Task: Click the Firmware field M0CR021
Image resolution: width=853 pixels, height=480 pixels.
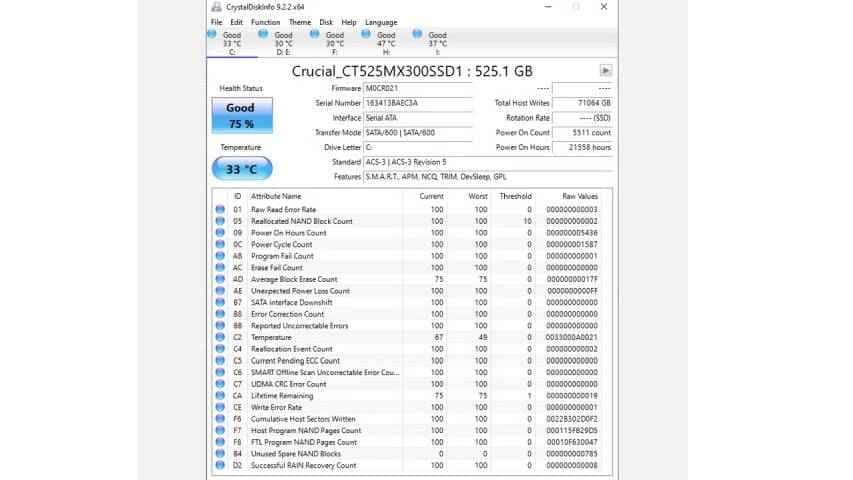Action: [418, 88]
